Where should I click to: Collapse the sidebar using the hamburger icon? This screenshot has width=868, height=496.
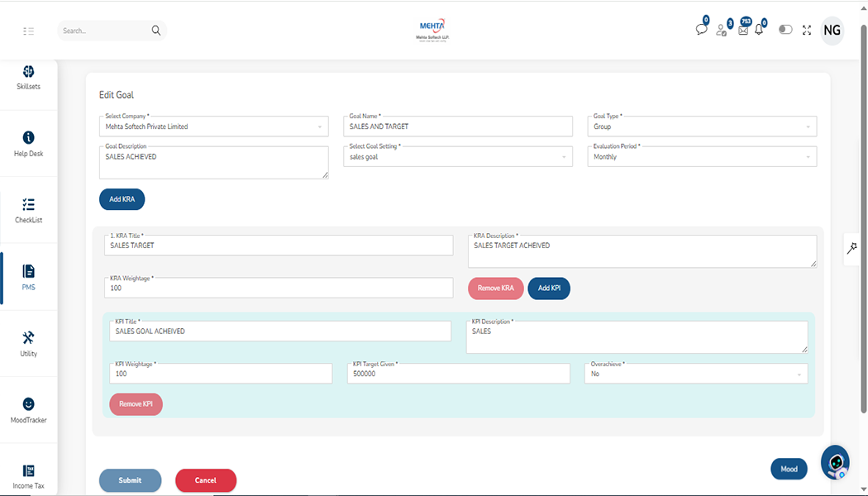click(x=29, y=31)
